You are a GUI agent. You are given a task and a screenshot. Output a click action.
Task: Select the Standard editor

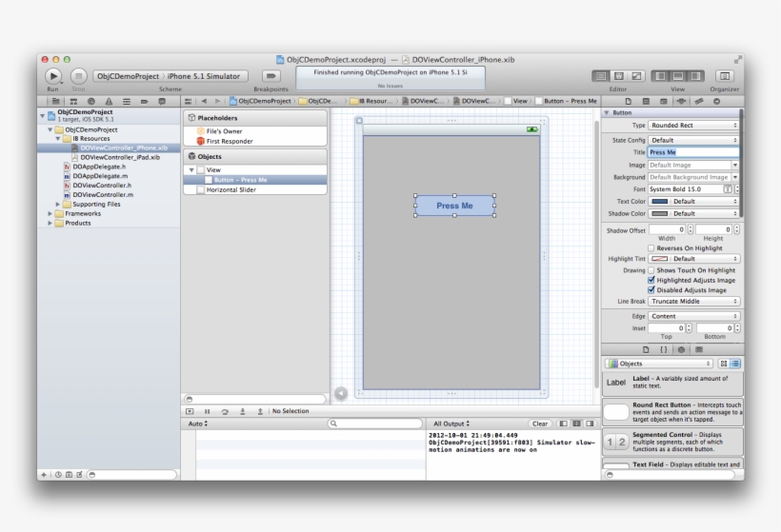pyautogui.click(x=601, y=76)
